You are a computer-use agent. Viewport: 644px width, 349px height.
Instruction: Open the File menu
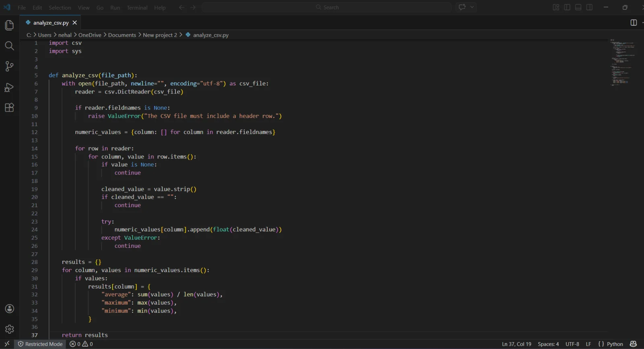pos(22,8)
